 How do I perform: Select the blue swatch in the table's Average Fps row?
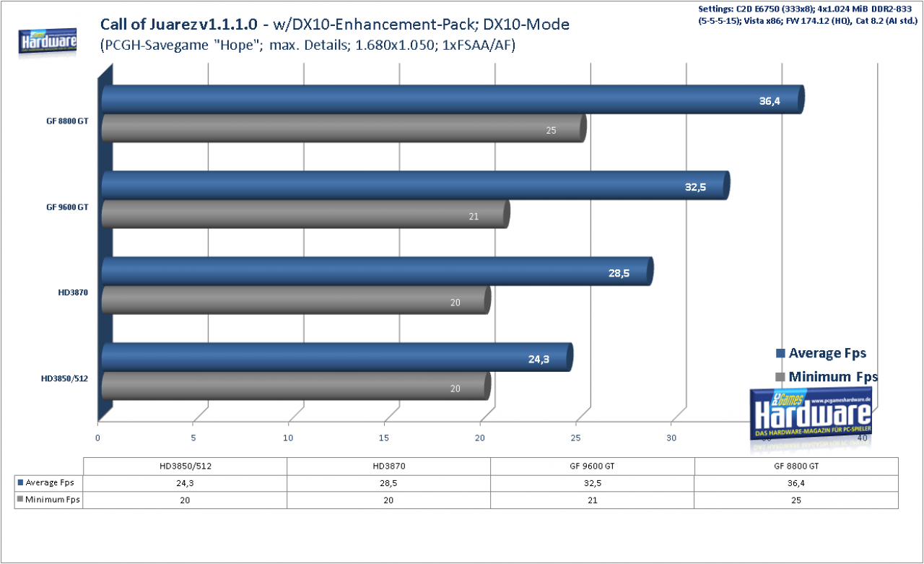pyautogui.click(x=19, y=482)
